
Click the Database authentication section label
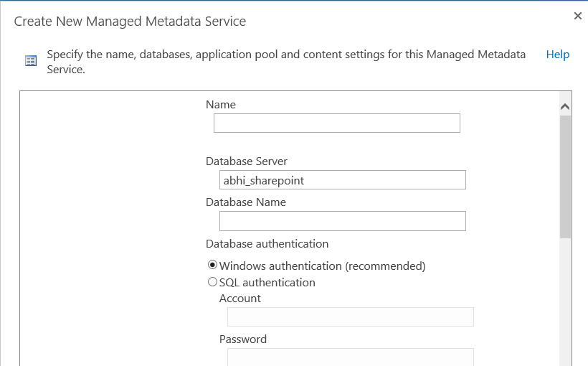pyautogui.click(x=267, y=244)
